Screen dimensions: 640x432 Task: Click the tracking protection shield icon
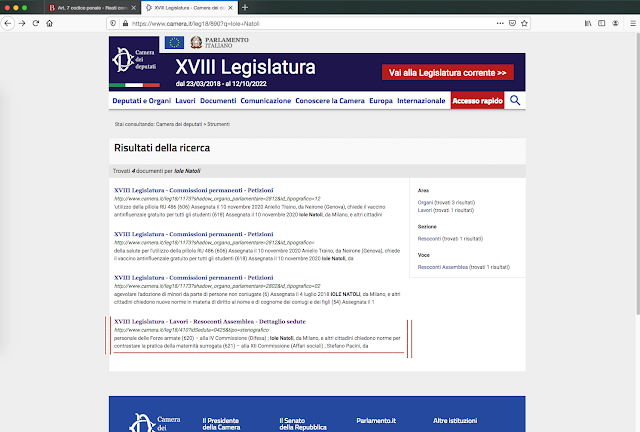[x=113, y=23]
